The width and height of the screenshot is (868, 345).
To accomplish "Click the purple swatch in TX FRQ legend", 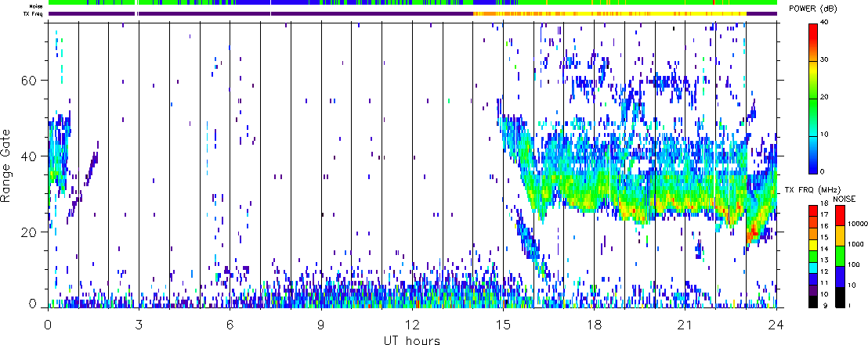I will [813, 290].
